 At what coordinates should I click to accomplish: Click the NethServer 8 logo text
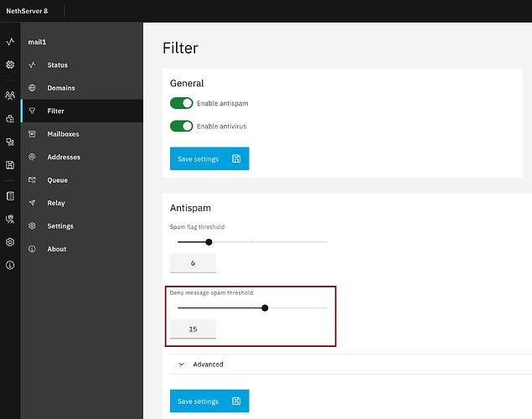pyautogui.click(x=27, y=11)
